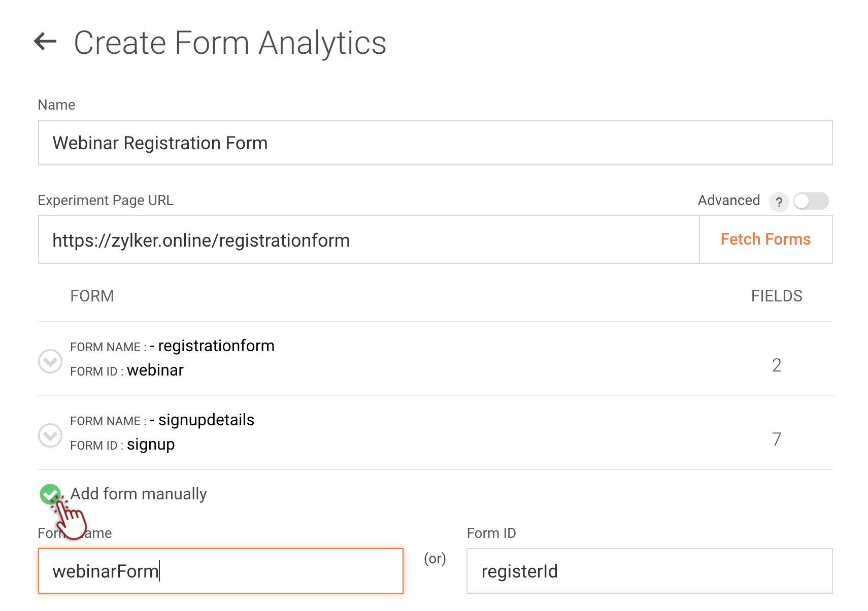Click the registrationform form name text

click(x=216, y=346)
